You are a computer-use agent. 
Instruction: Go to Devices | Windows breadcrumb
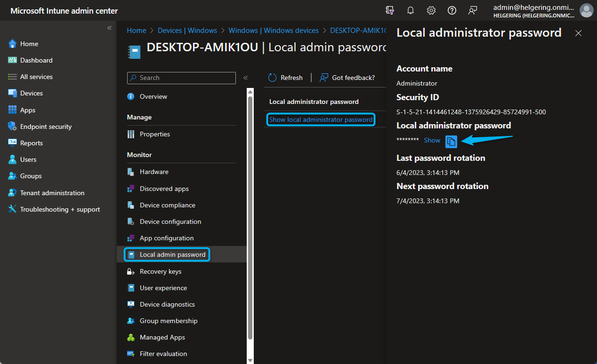(187, 30)
